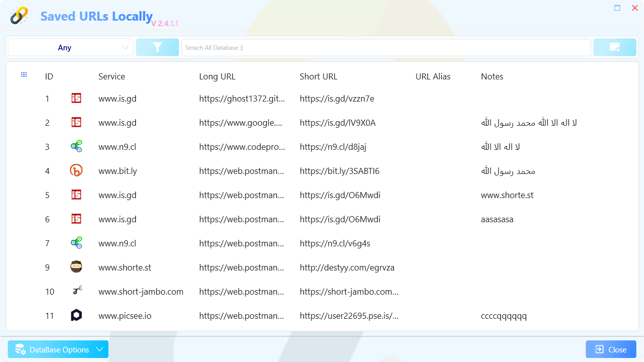
Task: Click the ccccqqqqqq note
Action: [x=504, y=316]
